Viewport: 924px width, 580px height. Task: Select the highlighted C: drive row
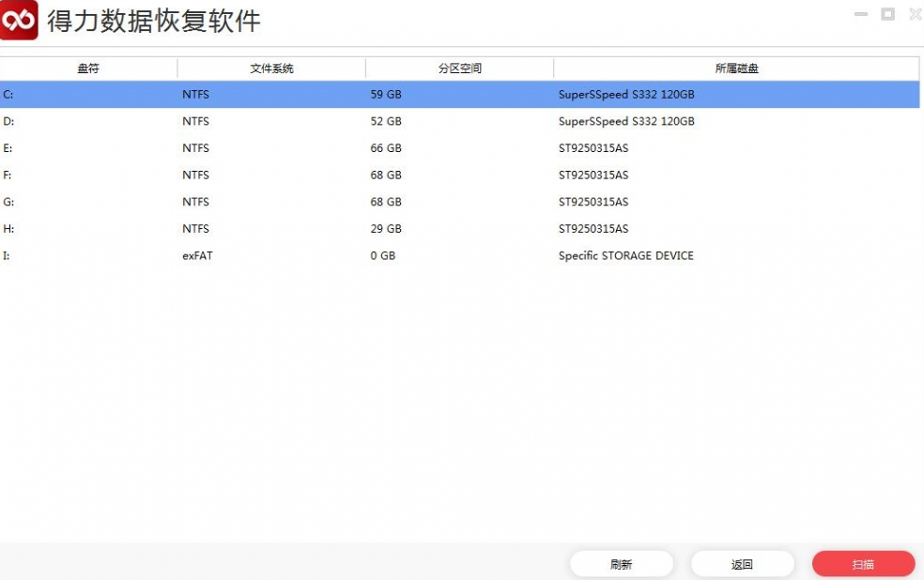[x=376, y=94]
